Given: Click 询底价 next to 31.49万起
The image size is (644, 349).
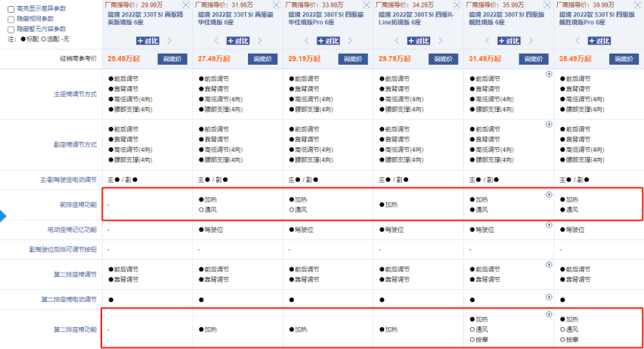Looking at the screenshot, I should click(x=534, y=59).
